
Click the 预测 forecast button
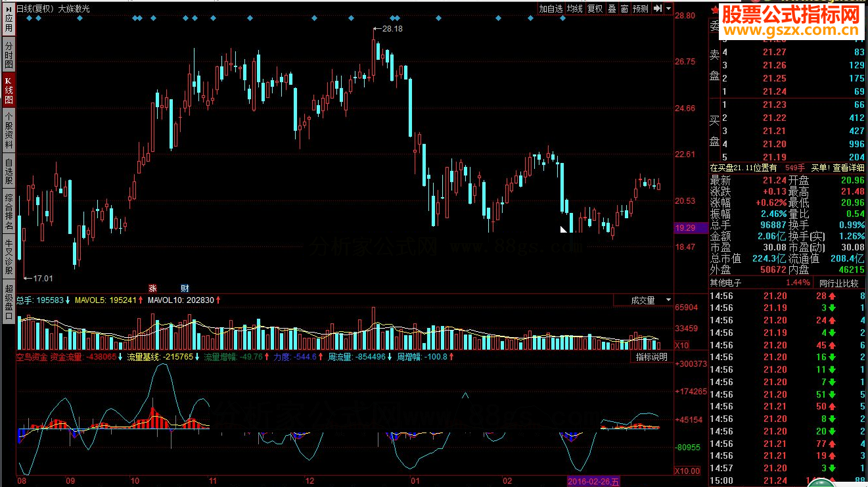click(x=641, y=9)
